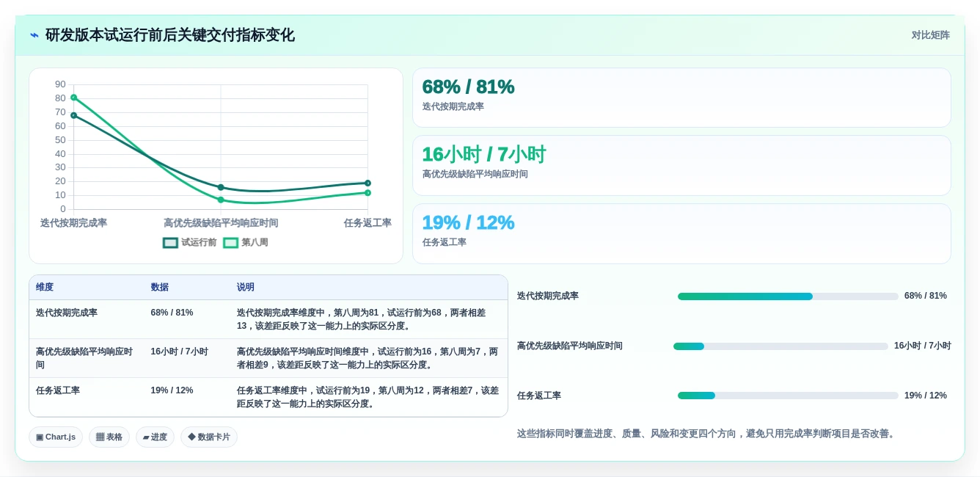Open the 16小时 / 7小时 data card

tap(681, 166)
